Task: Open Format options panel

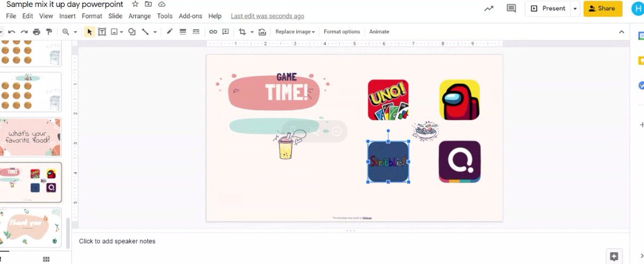Action: pos(342,32)
